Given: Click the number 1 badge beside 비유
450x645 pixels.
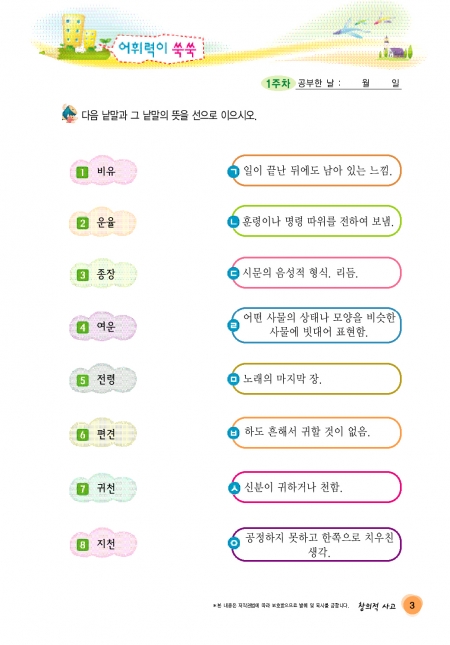Looking at the screenshot, I should pos(83,172).
